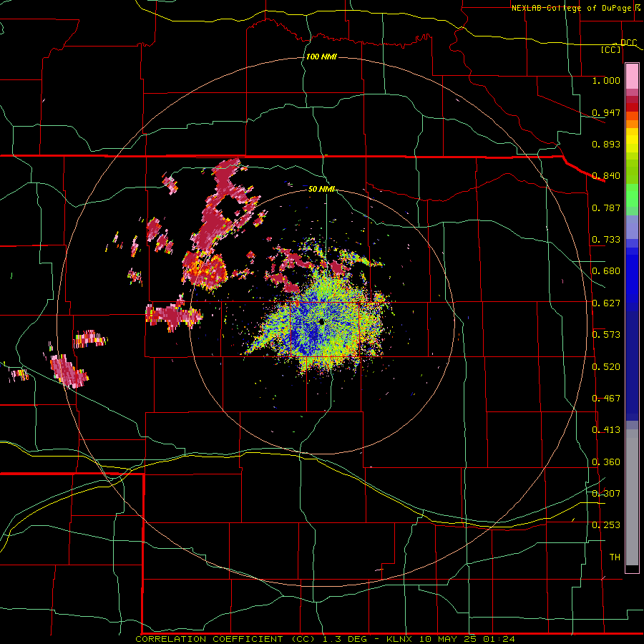The width and height of the screenshot is (644, 644).
Task: Click the CORRELATION COEFFICIENT (CC) caption text
Action: pos(225,639)
